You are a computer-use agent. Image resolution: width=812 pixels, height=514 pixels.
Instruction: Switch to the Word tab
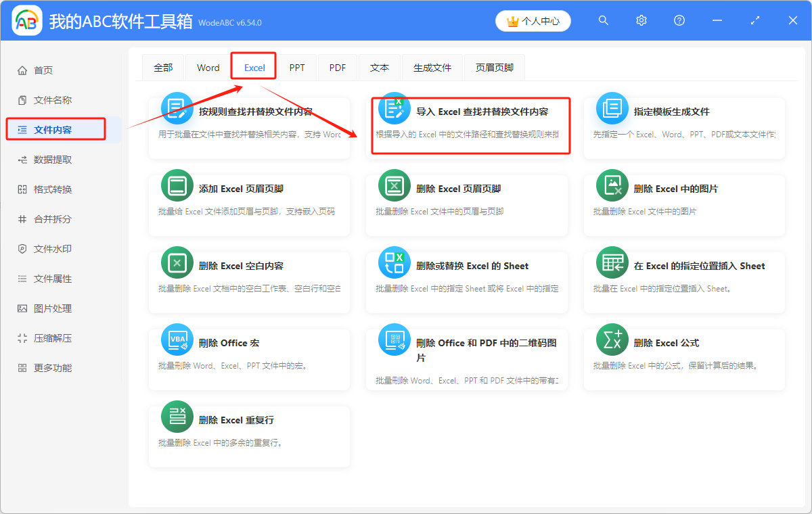pyautogui.click(x=208, y=67)
